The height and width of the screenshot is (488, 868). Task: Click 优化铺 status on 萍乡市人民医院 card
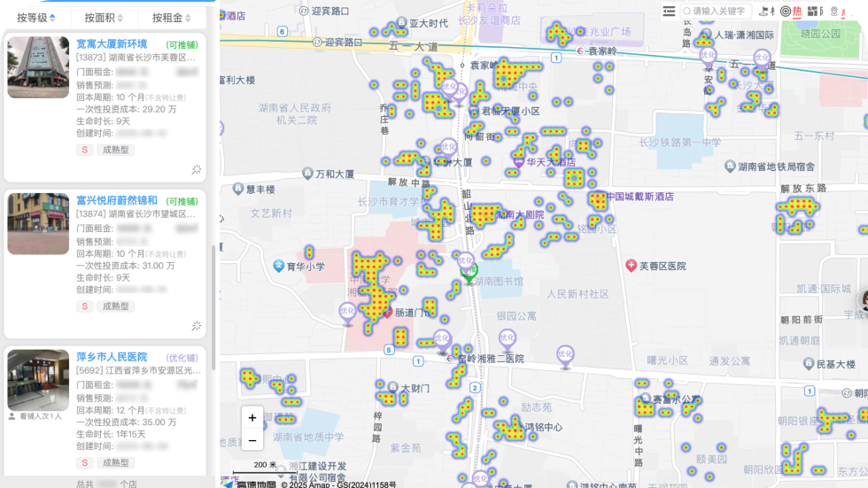pos(182,358)
